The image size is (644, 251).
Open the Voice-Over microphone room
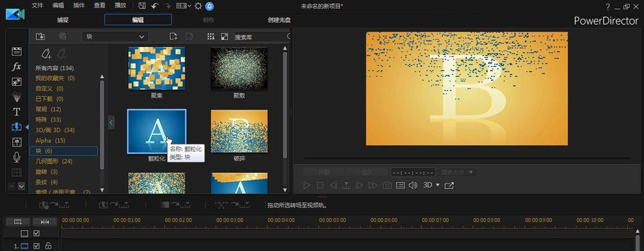17,157
